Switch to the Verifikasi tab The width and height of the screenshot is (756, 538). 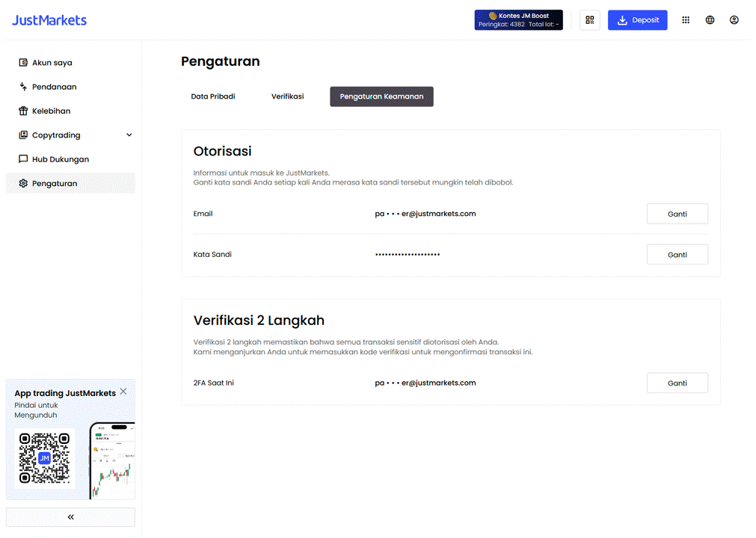pos(287,96)
